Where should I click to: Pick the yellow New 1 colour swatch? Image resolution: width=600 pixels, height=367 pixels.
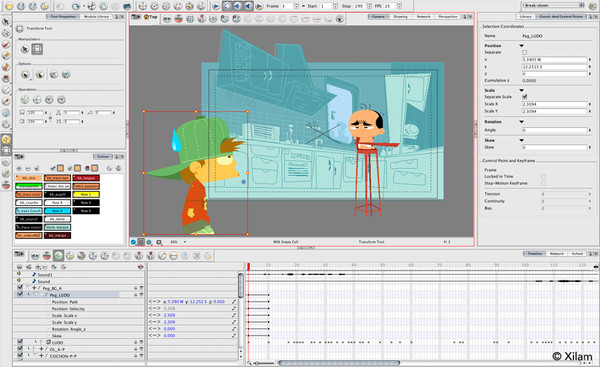coord(86,194)
